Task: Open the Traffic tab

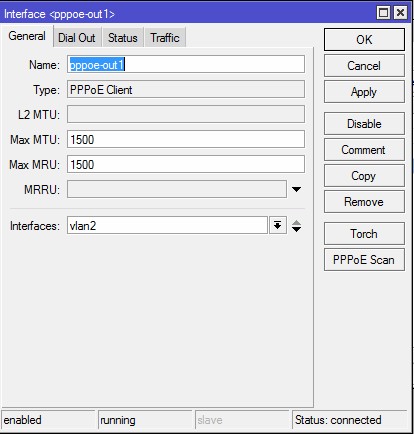Action: (x=165, y=38)
